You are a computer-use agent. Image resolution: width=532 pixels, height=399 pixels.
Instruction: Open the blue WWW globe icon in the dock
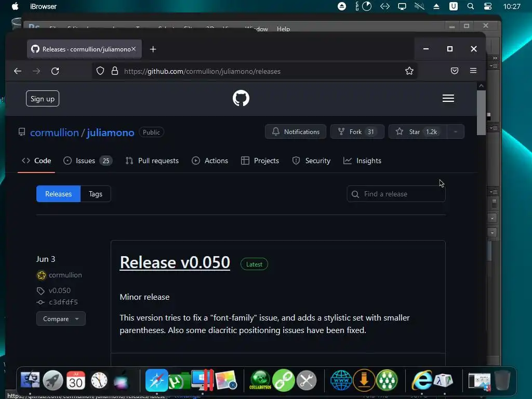(x=341, y=380)
